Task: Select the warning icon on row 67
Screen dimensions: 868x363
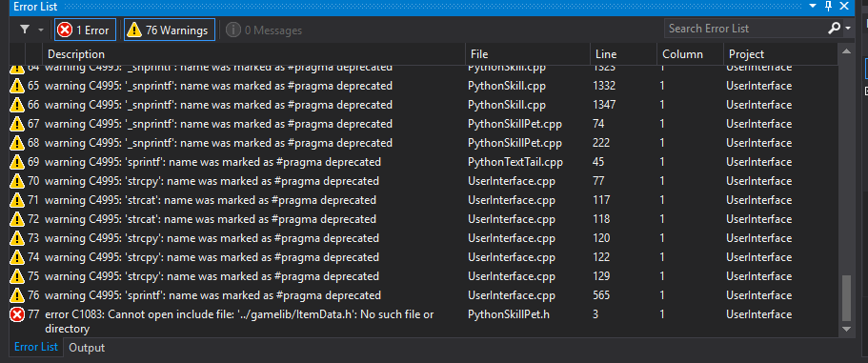Action: [x=17, y=124]
